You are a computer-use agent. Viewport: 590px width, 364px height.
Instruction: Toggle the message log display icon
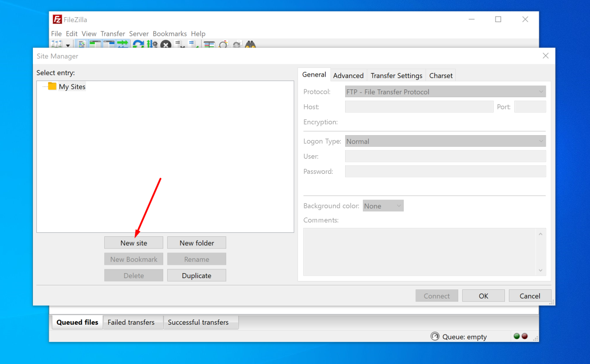(x=82, y=44)
